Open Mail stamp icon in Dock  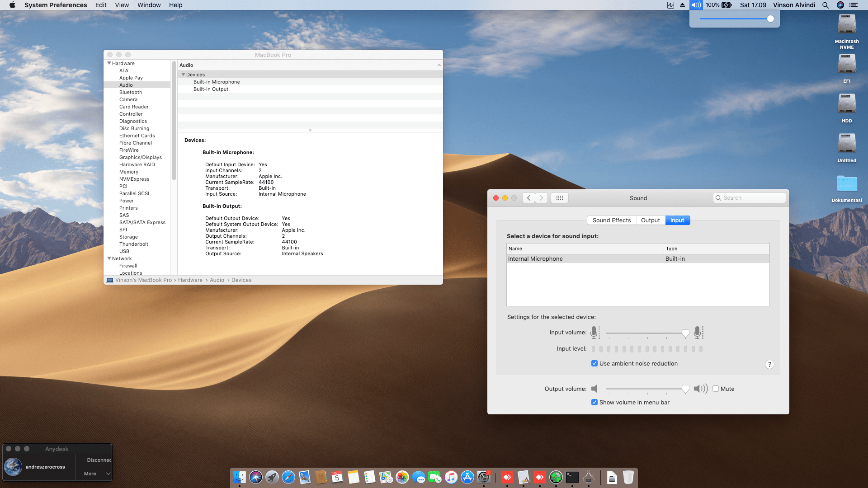305,477
